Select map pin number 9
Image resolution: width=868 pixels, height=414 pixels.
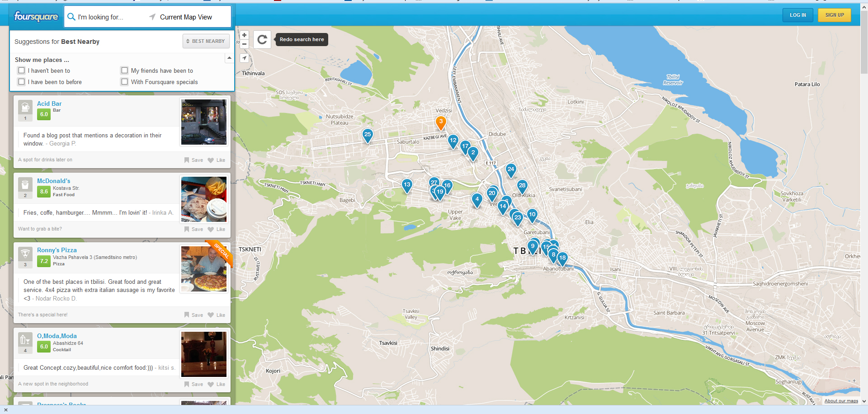tap(533, 247)
